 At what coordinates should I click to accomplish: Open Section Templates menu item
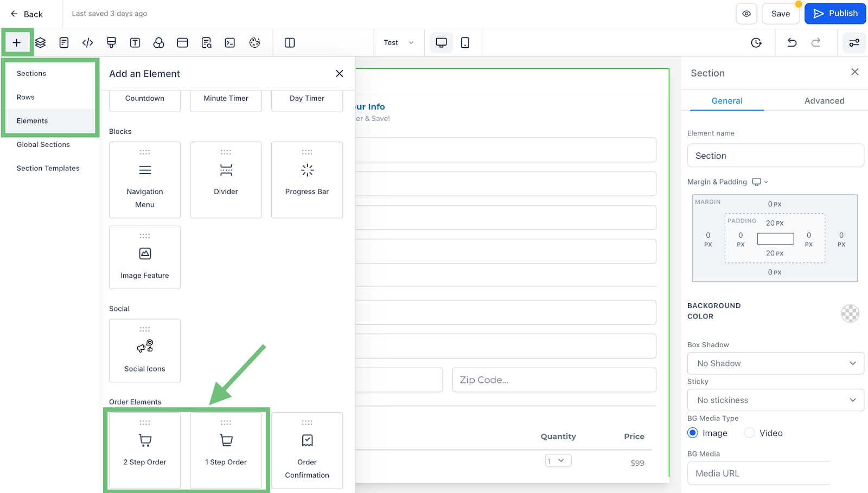48,168
